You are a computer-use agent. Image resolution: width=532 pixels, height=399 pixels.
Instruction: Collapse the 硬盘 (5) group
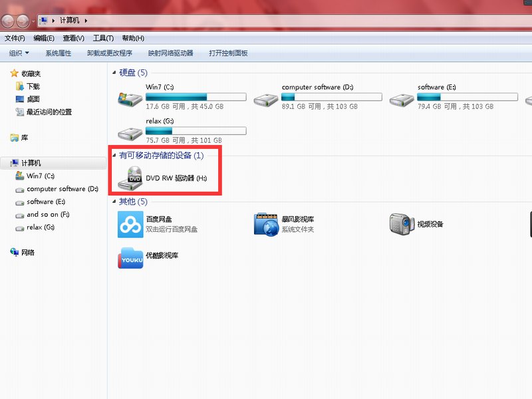coord(114,72)
